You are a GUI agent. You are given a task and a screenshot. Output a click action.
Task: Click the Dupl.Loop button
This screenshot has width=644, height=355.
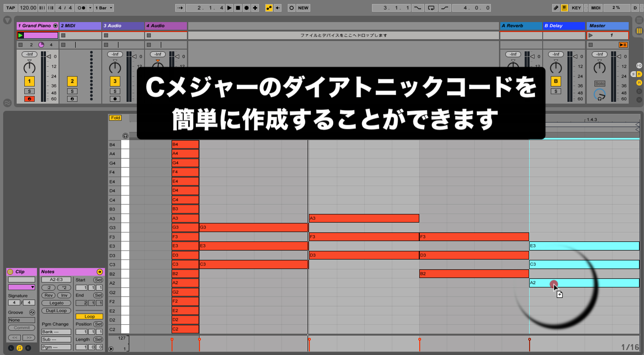click(x=56, y=310)
